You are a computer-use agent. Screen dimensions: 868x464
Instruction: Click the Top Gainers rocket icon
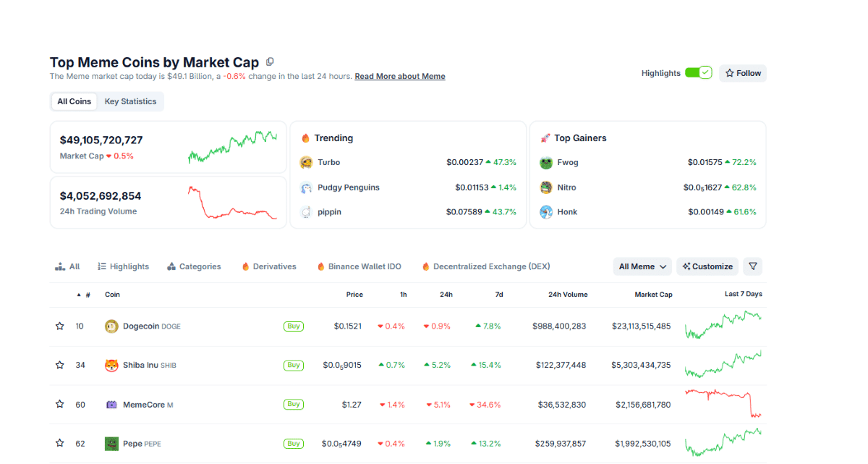pos(547,138)
